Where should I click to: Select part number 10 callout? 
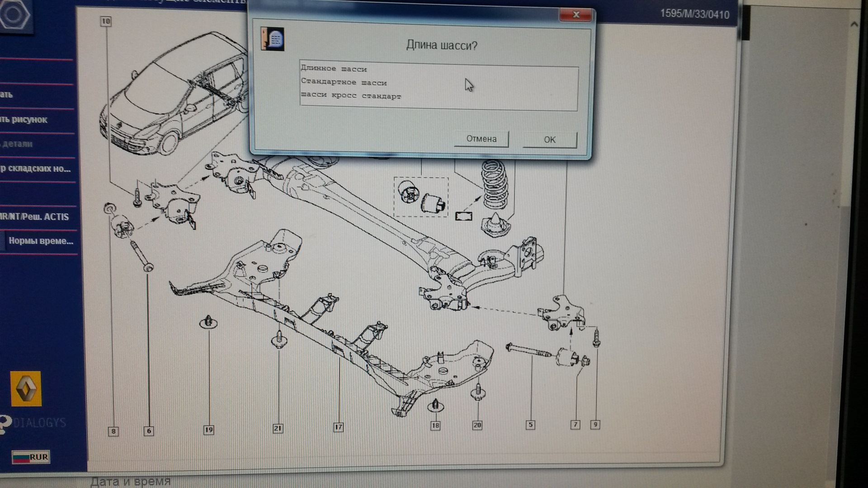tap(105, 21)
